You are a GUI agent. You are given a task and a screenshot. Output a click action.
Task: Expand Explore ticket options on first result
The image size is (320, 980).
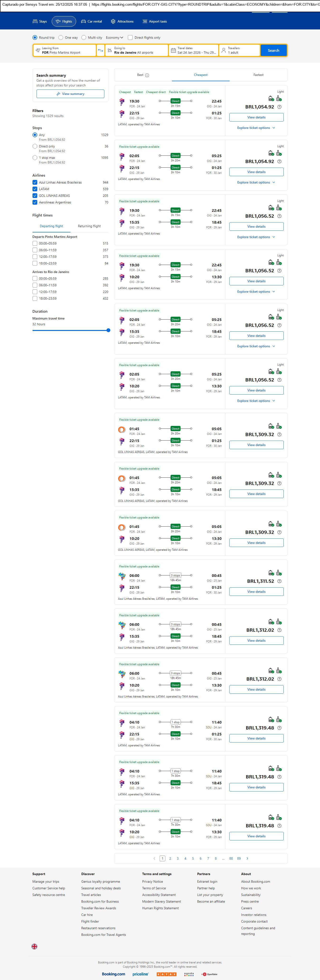[x=256, y=128]
